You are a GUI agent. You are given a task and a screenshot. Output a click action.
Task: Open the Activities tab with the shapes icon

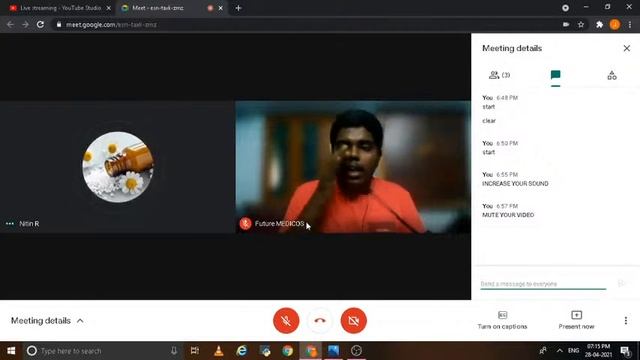point(611,75)
